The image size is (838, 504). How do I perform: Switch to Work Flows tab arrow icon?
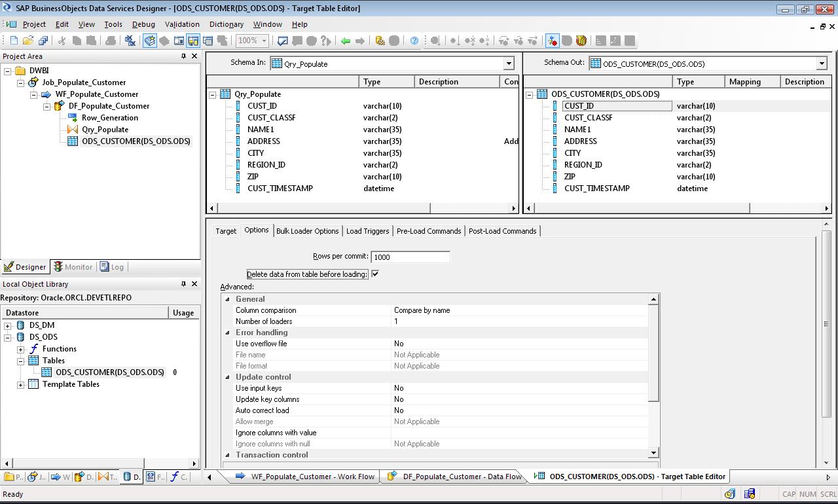60,477
